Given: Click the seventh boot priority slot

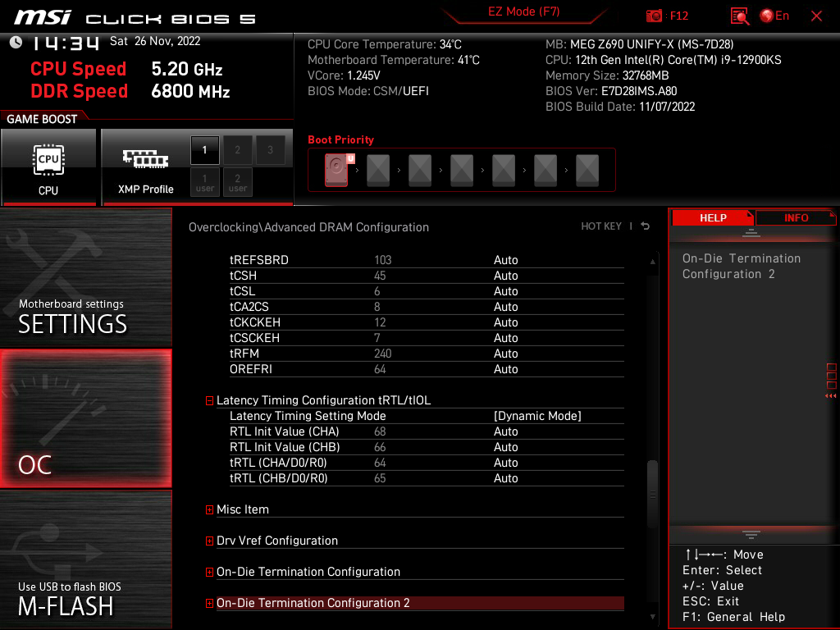Looking at the screenshot, I should (587, 171).
